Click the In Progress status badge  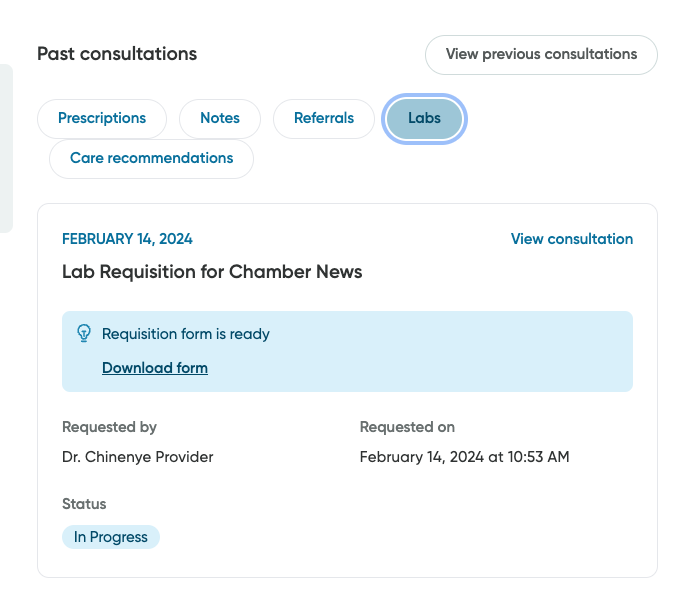pos(111,537)
